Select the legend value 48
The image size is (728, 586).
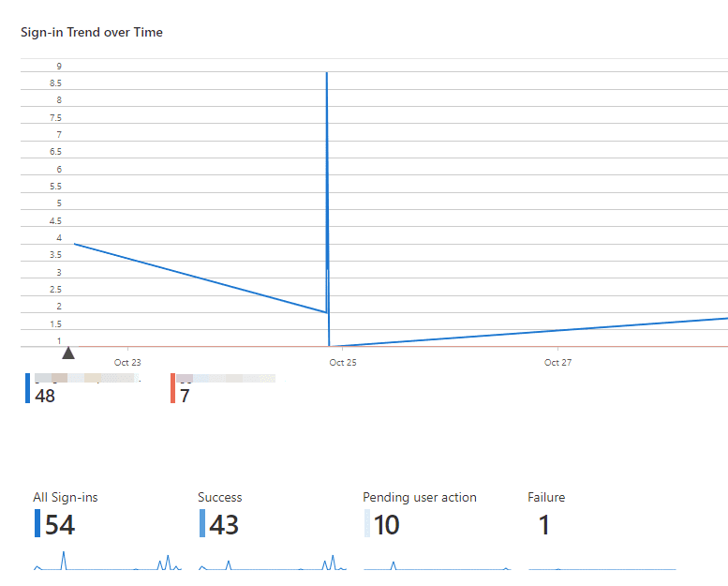44,396
